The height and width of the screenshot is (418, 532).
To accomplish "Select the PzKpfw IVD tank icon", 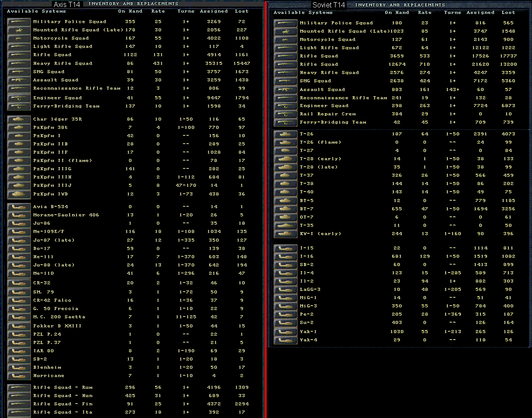I will tap(19, 194).
